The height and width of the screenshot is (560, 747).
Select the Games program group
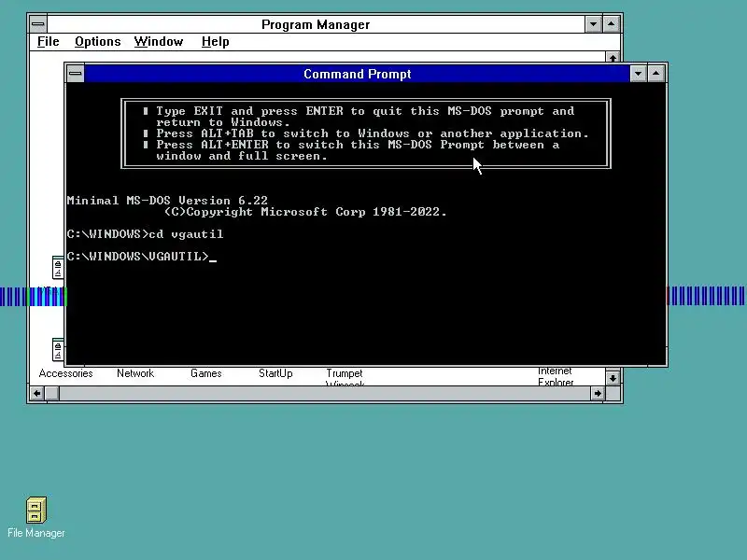[205, 373]
